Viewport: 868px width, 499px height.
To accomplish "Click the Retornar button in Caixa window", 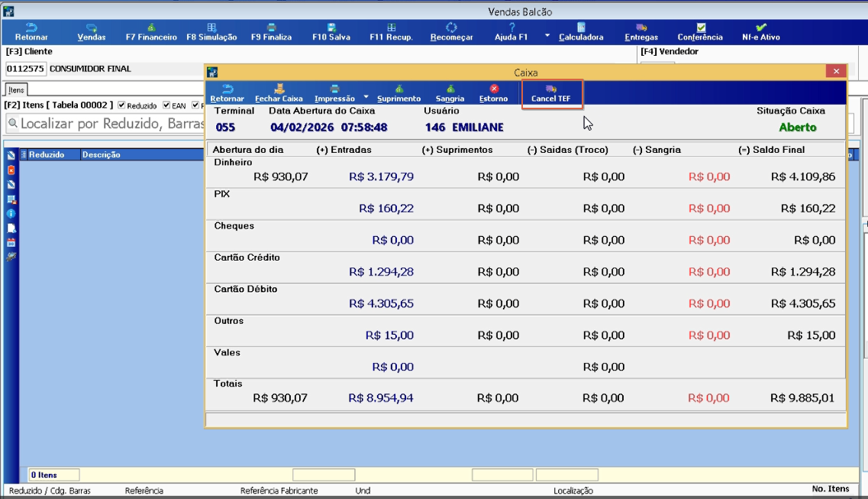I will point(227,93).
